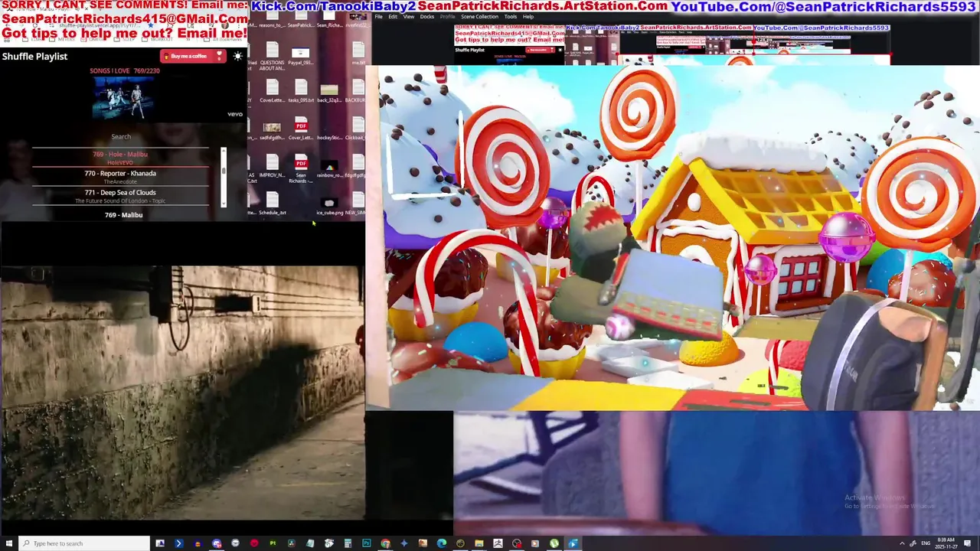
Task: Open Photoshop from the taskbar
Action: (x=367, y=543)
